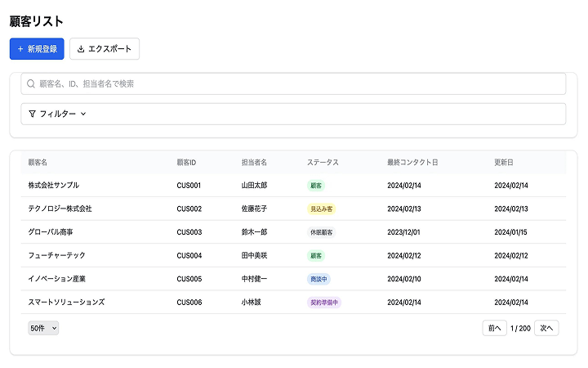Select the CUS006 customer ID
The width and height of the screenshot is (588, 368).
[x=189, y=303]
